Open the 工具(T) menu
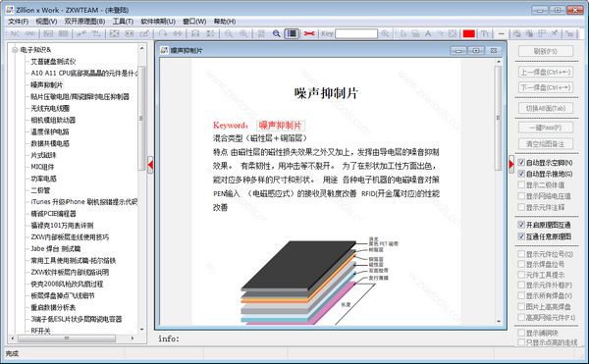Viewport: 589px width, 364px height. tap(123, 22)
